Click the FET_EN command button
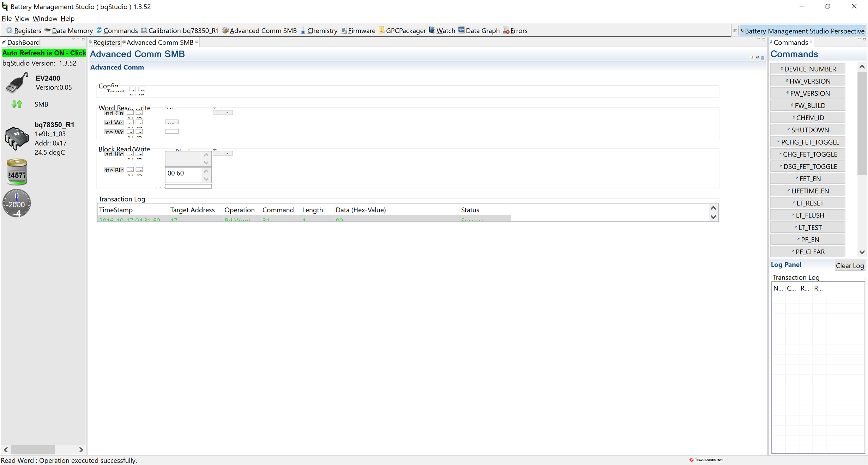This screenshot has width=868, height=465. [808, 179]
